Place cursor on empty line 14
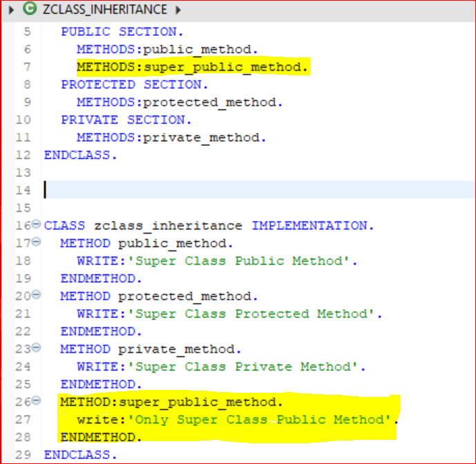Viewport: 476px width, 464px height. (260, 190)
